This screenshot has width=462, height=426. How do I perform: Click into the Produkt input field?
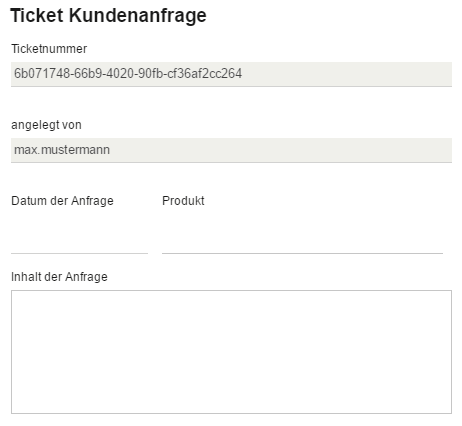point(302,241)
